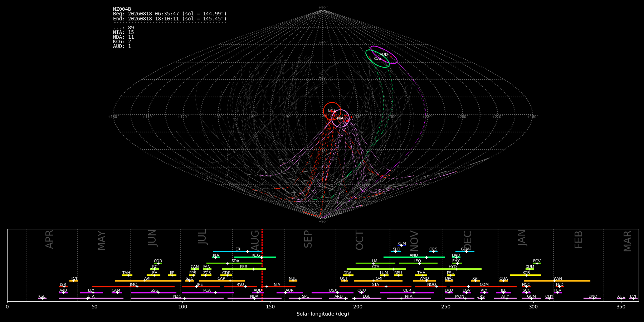
Task: Select the JMC red shower bar
Action: [133, 287]
